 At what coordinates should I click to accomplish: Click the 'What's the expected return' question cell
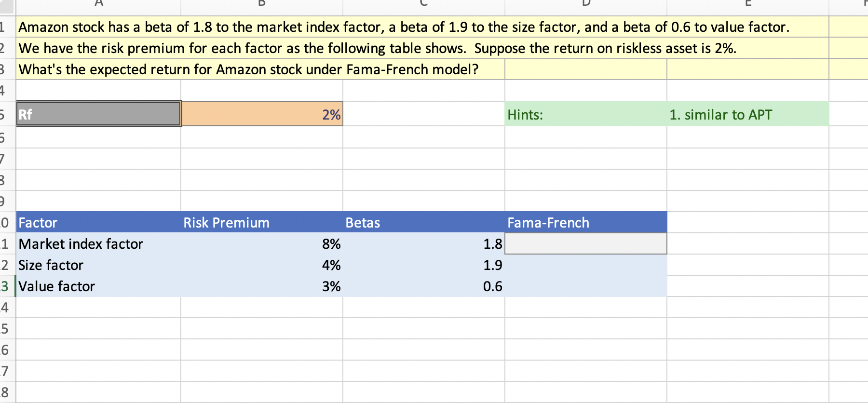point(248,69)
